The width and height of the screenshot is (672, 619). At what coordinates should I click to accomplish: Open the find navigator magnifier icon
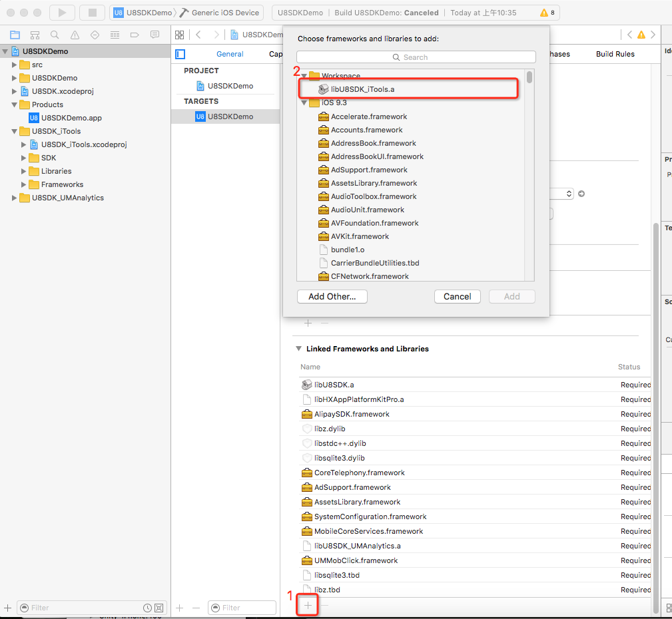coord(55,35)
